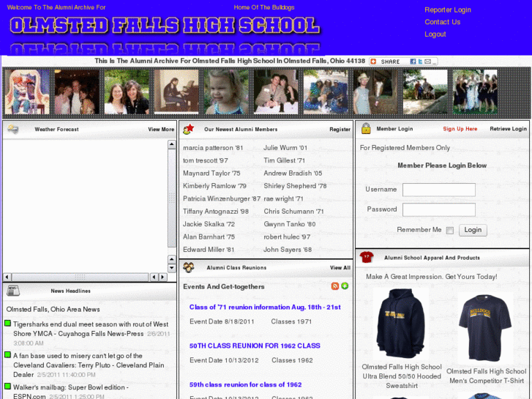Image resolution: width=532 pixels, height=399 pixels.
Task: Click the Alumni Class Reunions people icon
Action: [x=188, y=267]
